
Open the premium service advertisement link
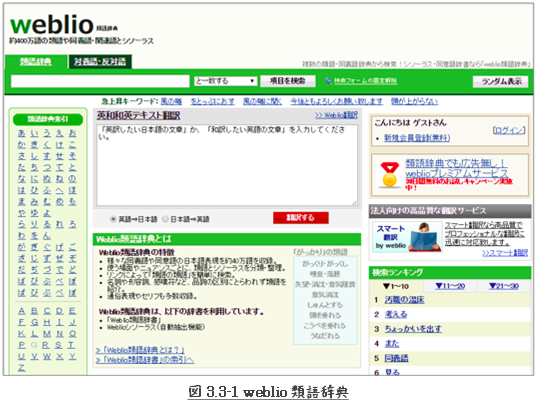point(456,168)
